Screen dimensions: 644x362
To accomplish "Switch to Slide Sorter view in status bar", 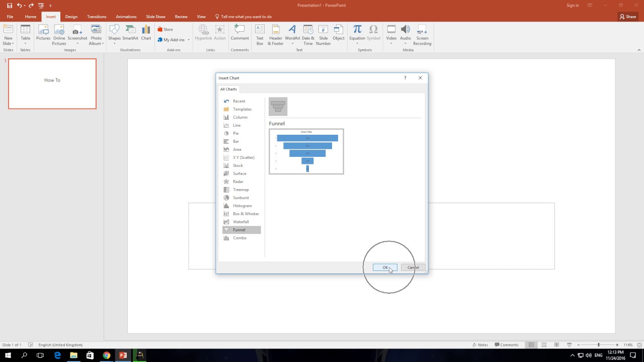I will click(544, 345).
